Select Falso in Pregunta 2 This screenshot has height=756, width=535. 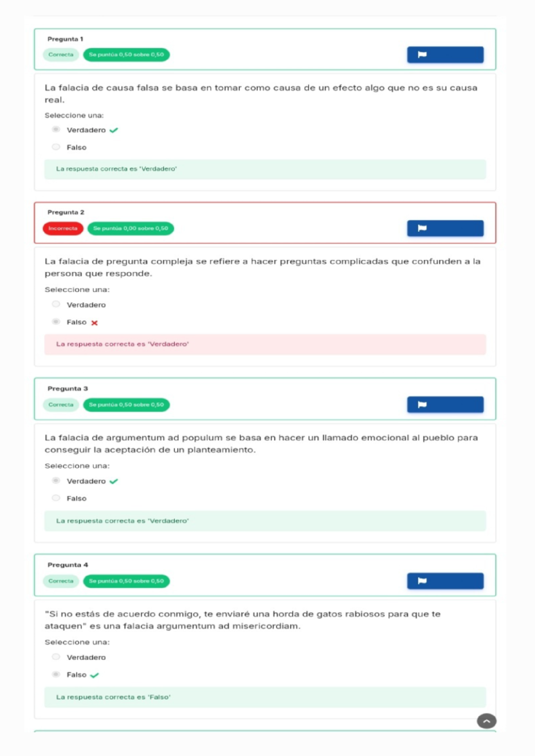(x=56, y=321)
